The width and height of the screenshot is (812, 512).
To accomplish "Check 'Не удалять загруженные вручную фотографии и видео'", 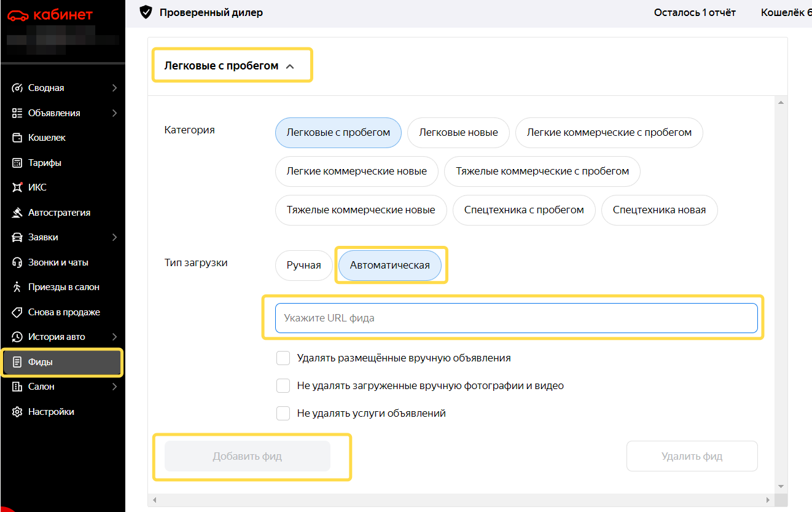I will (x=283, y=386).
